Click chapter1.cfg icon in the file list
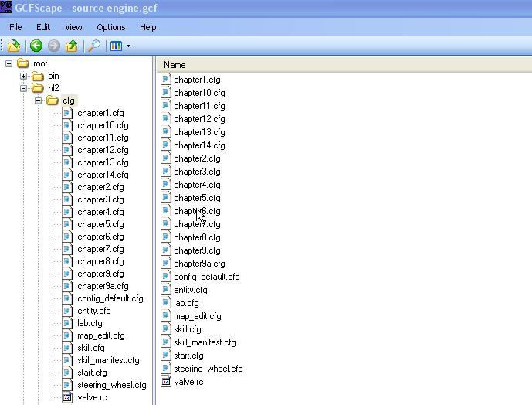532x405 pixels. 165,79
